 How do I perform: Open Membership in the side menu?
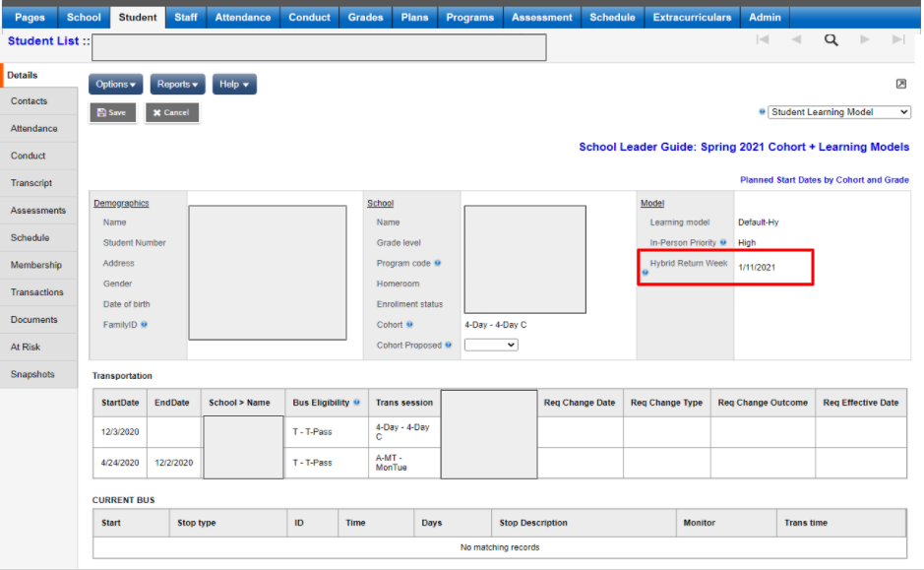coord(39,265)
